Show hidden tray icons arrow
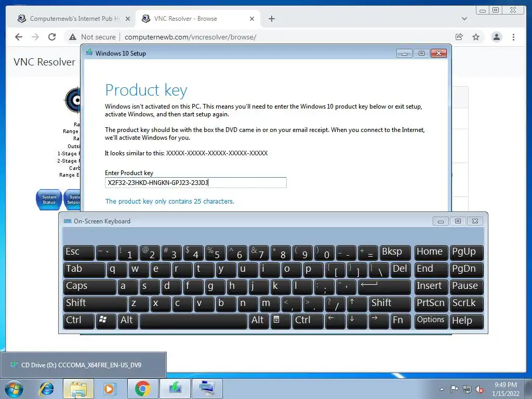532x399 pixels. click(442, 389)
